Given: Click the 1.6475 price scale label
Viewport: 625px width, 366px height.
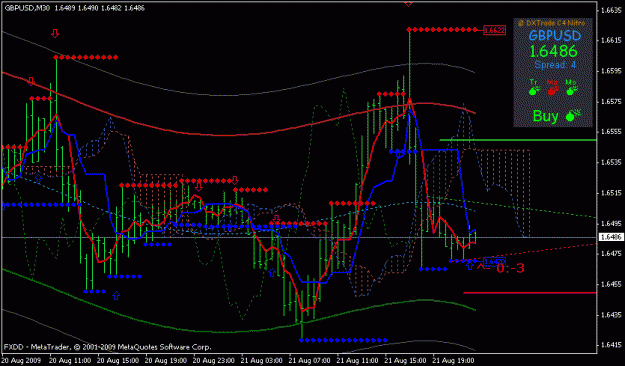Looking at the screenshot, I should [611, 254].
